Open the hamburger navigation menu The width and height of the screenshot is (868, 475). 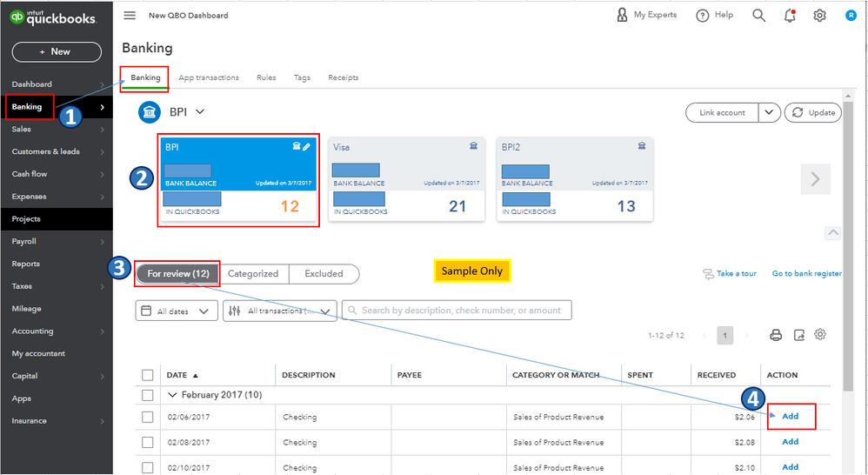(x=130, y=16)
